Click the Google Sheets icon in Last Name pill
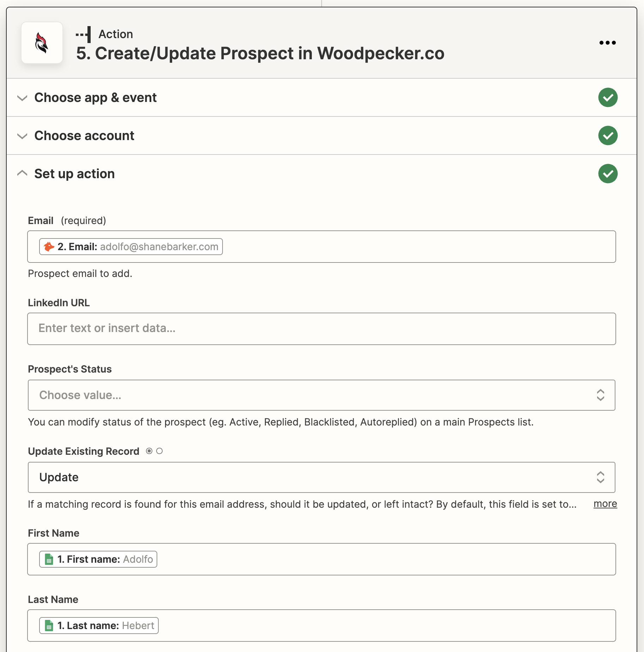 48,625
